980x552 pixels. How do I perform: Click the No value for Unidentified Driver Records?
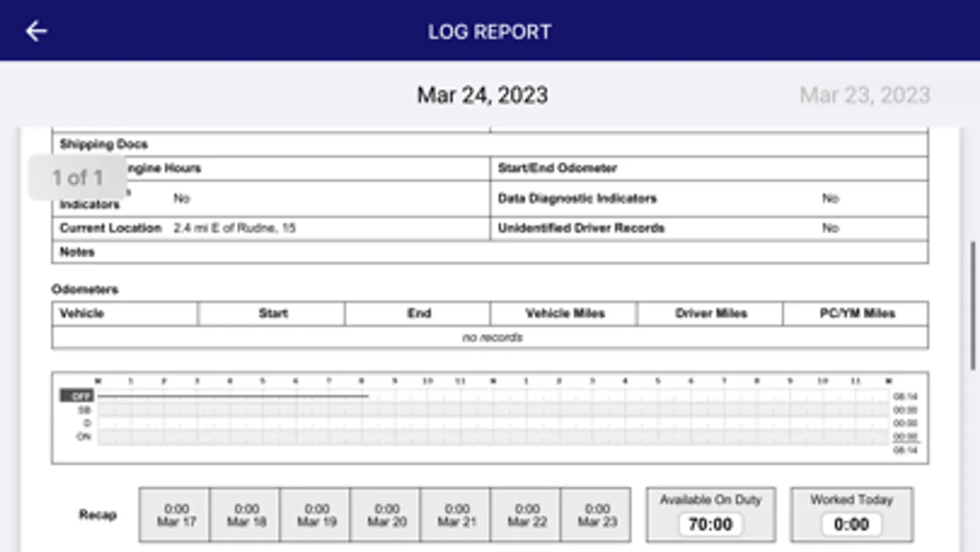click(x=830, y=228)
